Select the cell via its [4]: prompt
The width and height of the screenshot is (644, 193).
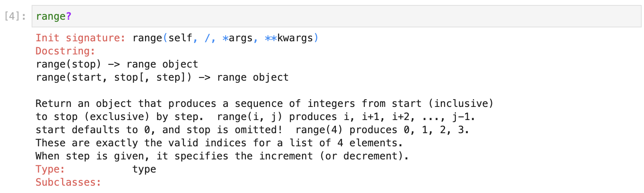click(x=15, y=16)
